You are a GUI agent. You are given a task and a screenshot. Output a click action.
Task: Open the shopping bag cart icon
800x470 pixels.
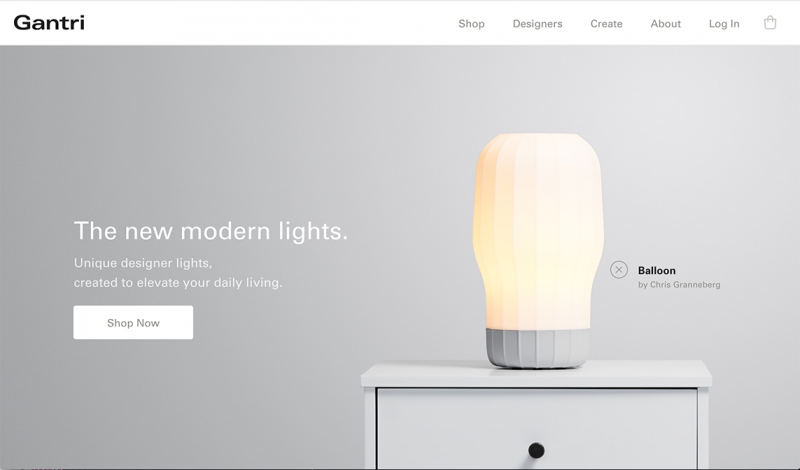click(770, 23)
